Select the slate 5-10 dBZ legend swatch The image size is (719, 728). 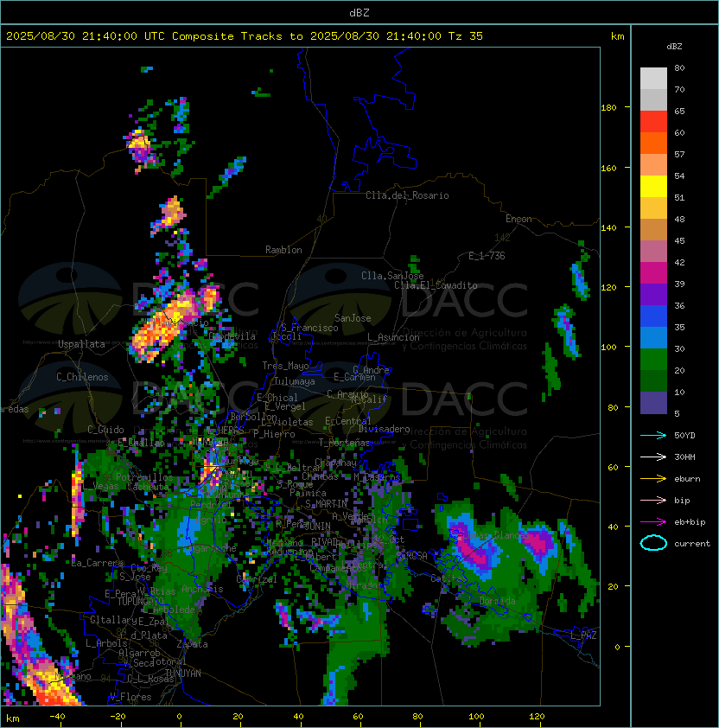pos(653,403)
